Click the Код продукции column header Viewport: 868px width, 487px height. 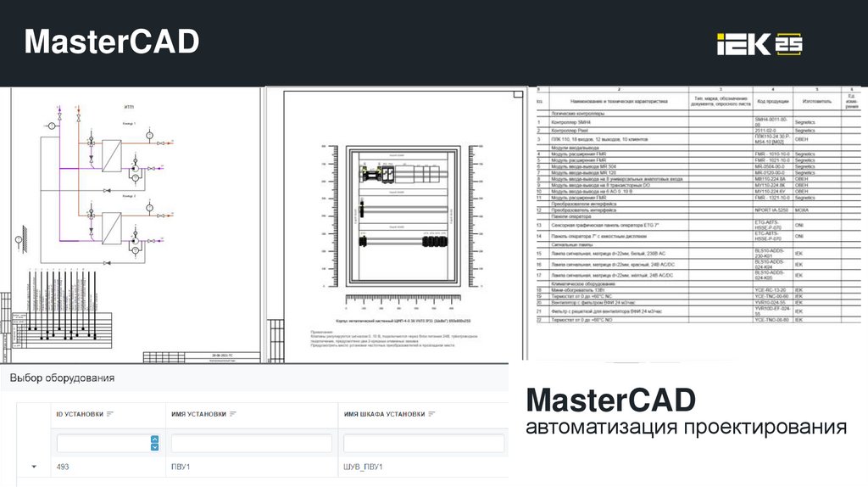pos(773,102)
